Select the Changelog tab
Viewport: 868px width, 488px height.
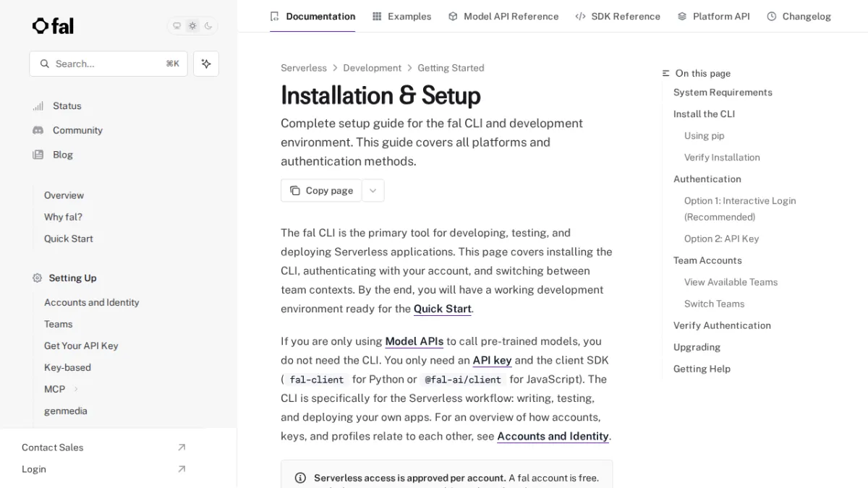799,16
